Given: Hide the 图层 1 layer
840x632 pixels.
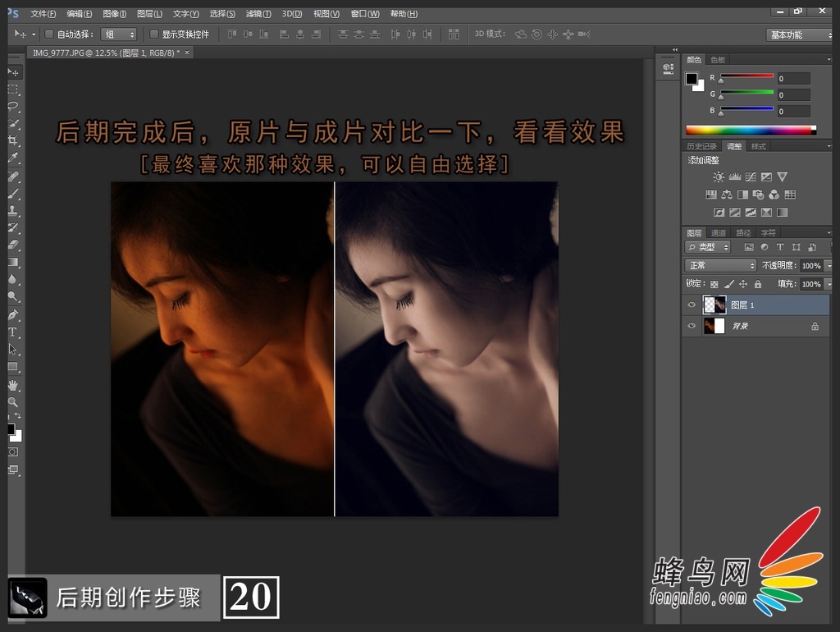Looking at the screenshot, I should [x=692, y=305].
